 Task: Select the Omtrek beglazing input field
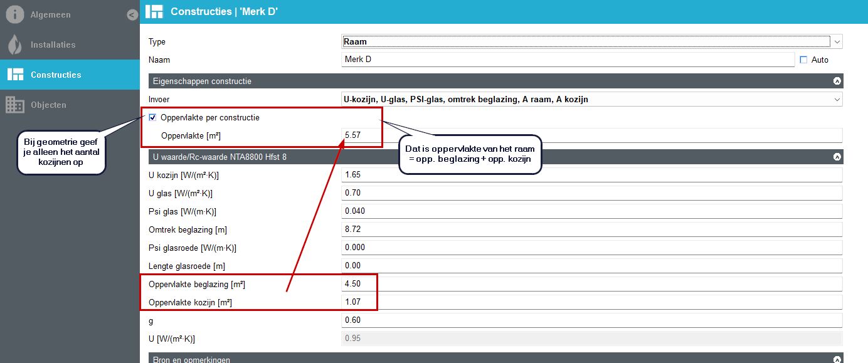591,229
